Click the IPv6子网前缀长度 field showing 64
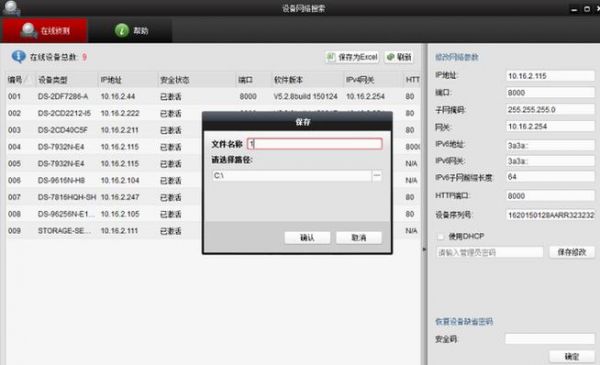The height and width of the screenshot is (365, 600). pyautogui.click(x=550, y=177)
